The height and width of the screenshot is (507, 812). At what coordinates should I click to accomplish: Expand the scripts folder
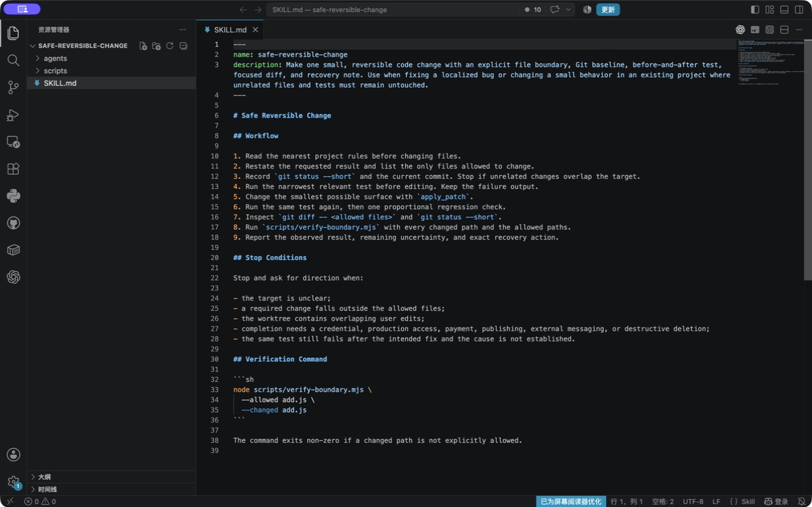click(111, 71)
